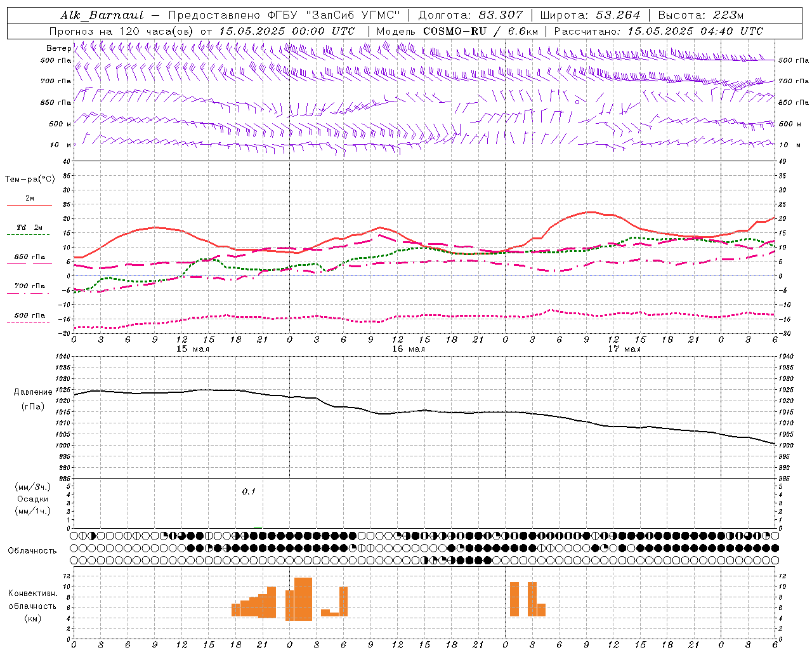The image size is (812, 650).
Task: Click the '(км)' unit label under convective cloudiness
Action: pos(33,618)
